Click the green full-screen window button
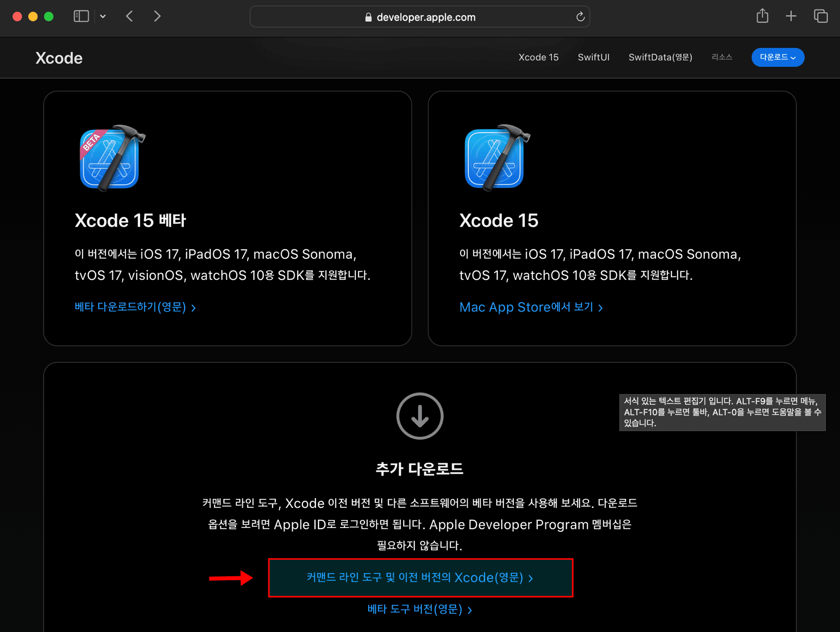This screenshot has width=840, height=632. [49, 17]
